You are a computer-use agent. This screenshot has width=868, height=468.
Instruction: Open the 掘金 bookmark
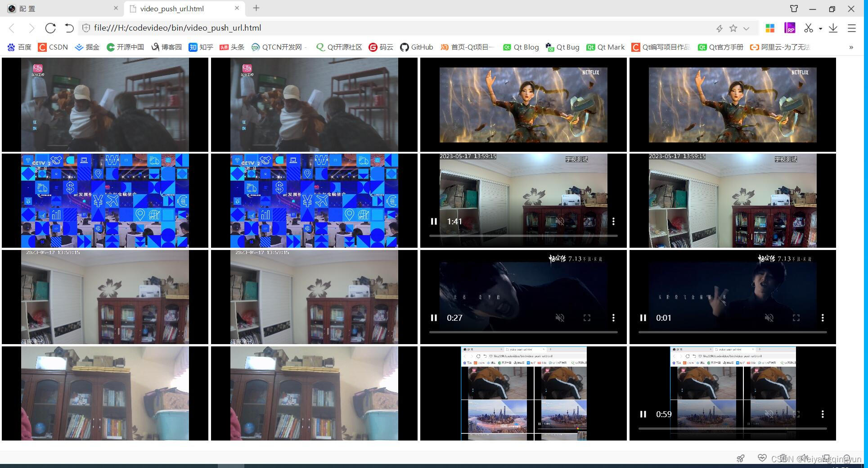(x=87, y=47)
